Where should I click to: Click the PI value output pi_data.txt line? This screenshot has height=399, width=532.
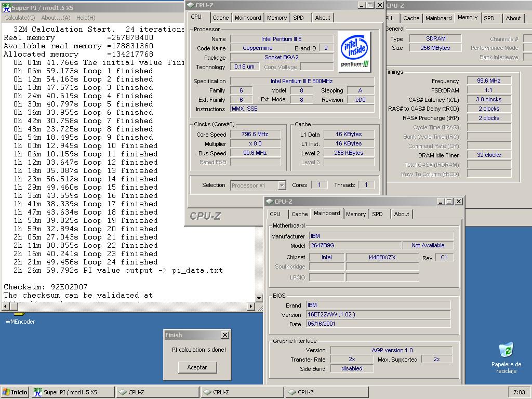tap(118, 270)
